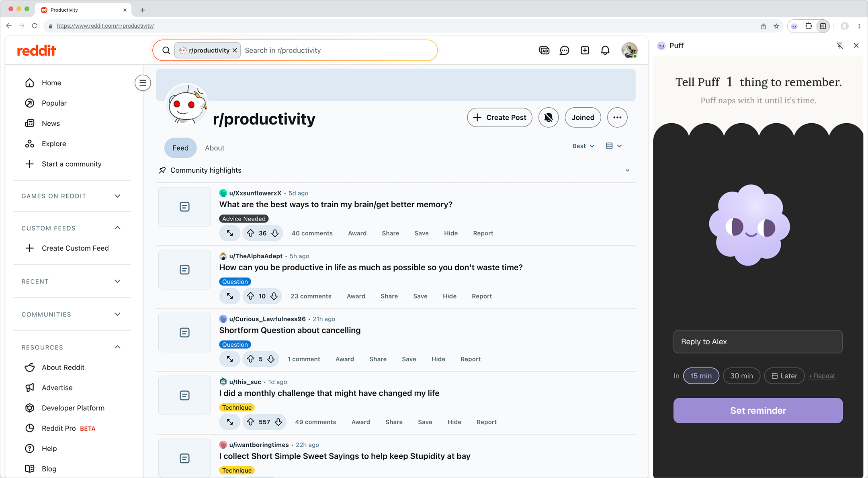Expand the Community highlights section
Image resolution: width=868 pixels, height=478 pixels.
point(396,170)
